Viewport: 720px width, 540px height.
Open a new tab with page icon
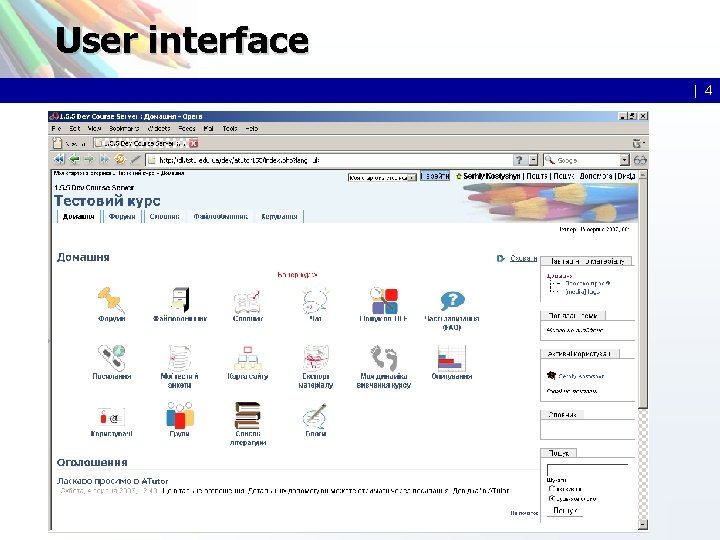click(x=57, y=143)
